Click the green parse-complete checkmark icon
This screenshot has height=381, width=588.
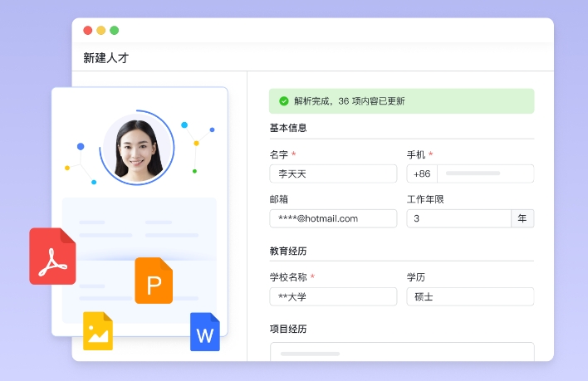(x=284, y=101)
